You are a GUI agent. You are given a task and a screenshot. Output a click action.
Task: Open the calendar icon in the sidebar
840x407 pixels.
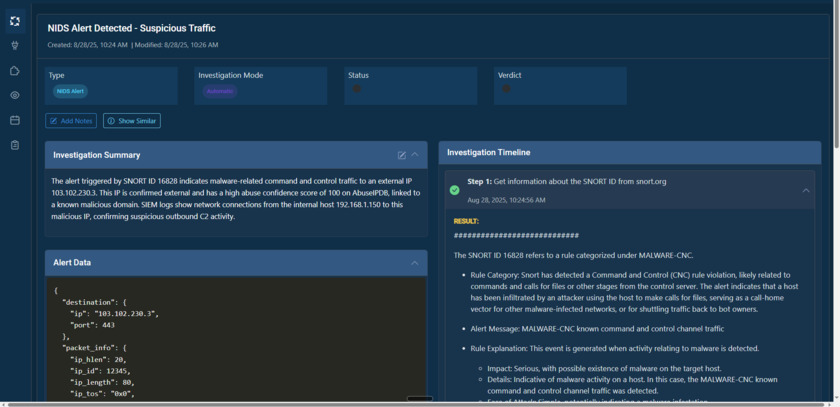pos(14,121)
